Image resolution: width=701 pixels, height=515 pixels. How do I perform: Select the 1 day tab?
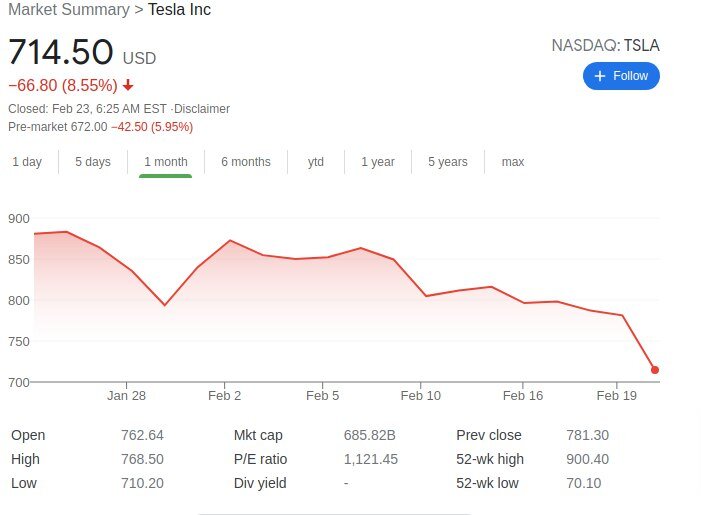tap(27, 162)
